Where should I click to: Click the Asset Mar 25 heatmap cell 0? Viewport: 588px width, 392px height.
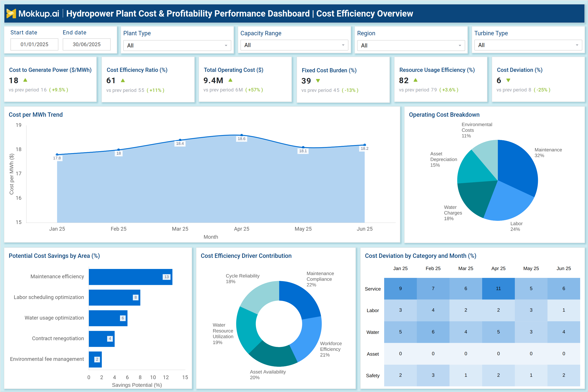[466, 354]
